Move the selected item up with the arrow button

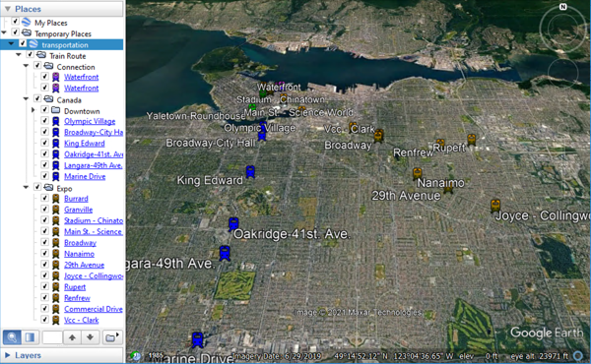coord(72,337)
